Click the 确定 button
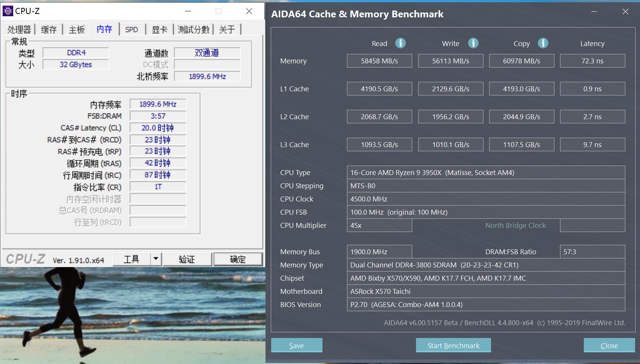 (x=238, y=259)
